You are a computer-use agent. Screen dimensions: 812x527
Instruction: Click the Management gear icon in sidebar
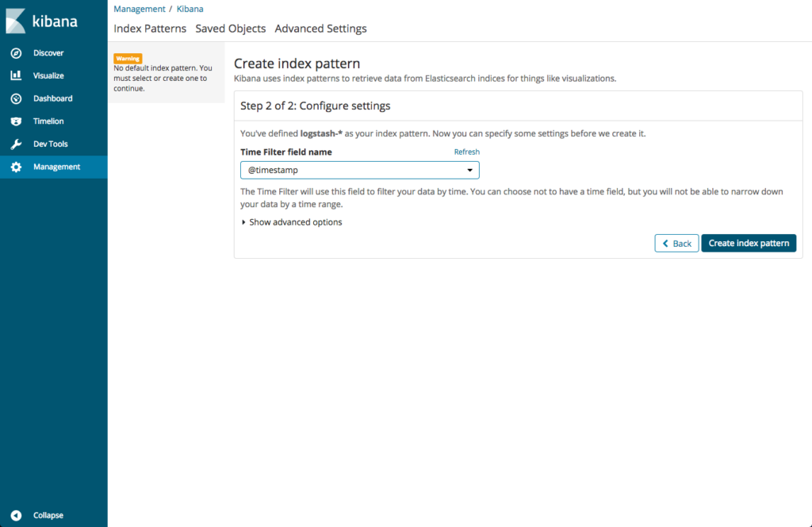pos(16,167)
